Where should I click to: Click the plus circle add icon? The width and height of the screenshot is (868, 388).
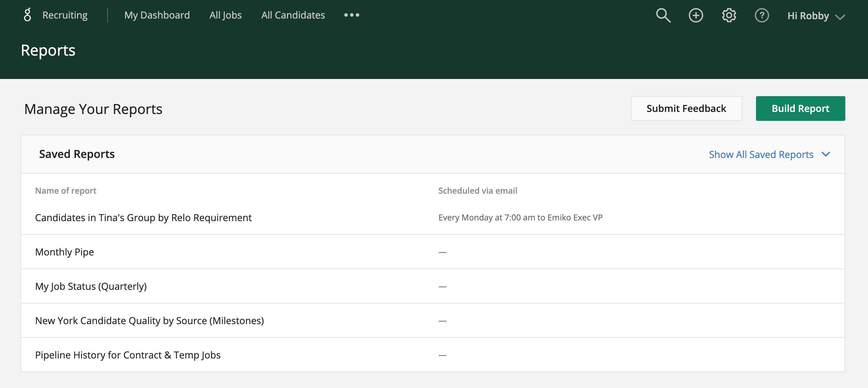pyautogui.click(x=696, y=15)
